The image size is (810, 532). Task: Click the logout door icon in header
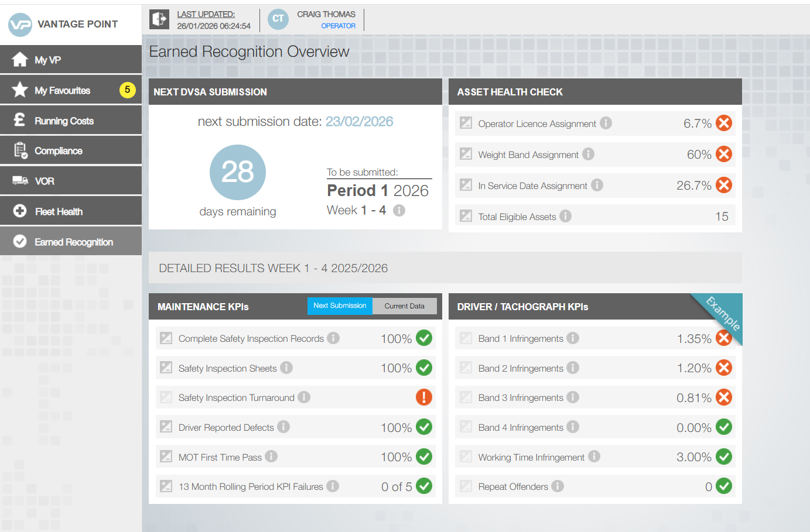coord(158,19)
